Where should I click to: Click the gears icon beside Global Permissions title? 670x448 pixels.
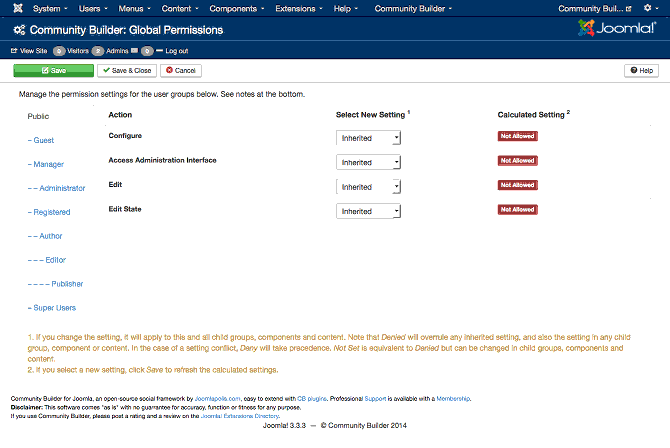pos(19,30)
